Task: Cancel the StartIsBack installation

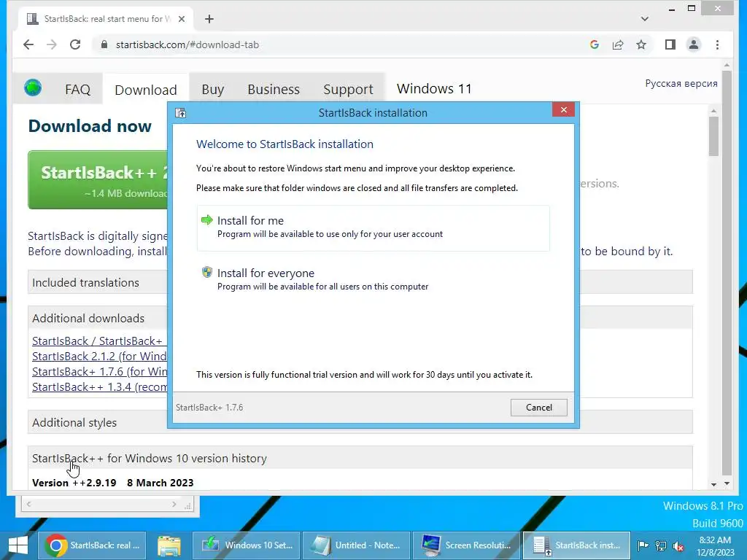Action: [x=539, y=407]
